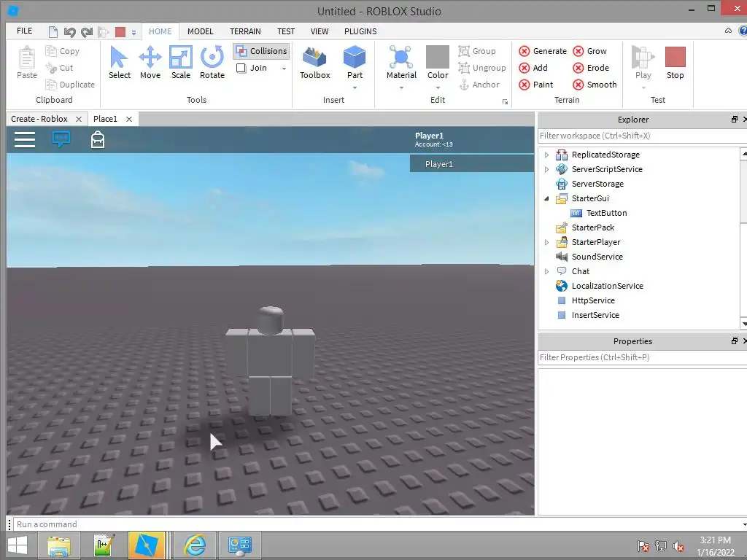Click Duplicate in Clipboard group
The width and height of the screenshot is (747, 560).
[x=70, y=85]
